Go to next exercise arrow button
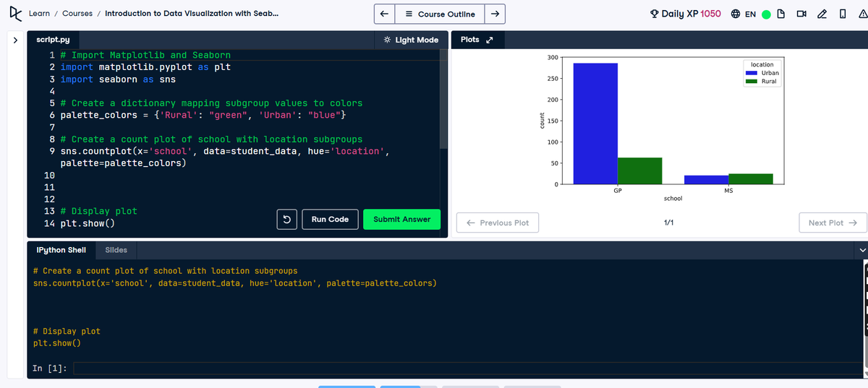Viewport: 868px width, 388px height. click(x=495, y=14)
